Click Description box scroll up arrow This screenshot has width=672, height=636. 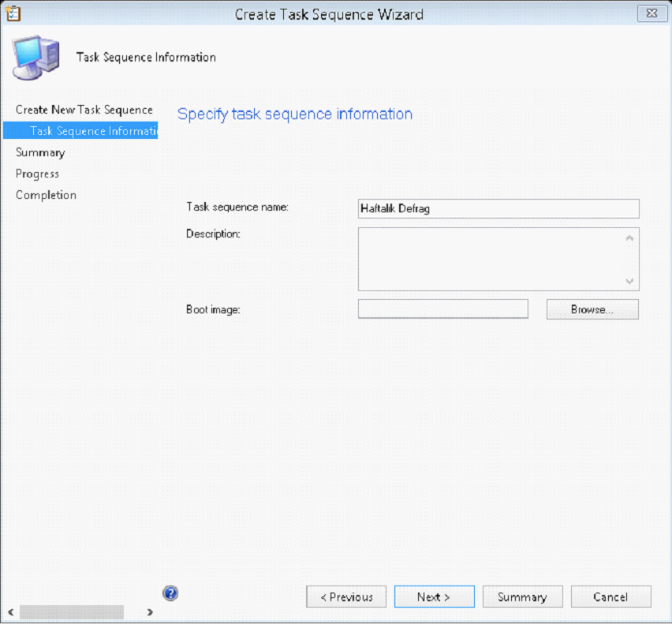[x=629, y=238]
